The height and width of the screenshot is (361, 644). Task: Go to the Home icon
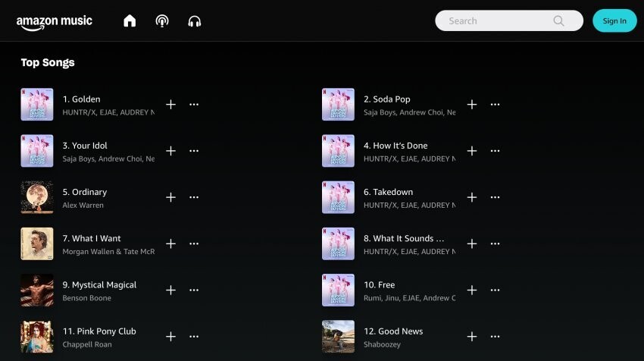[x=130, y=20]
